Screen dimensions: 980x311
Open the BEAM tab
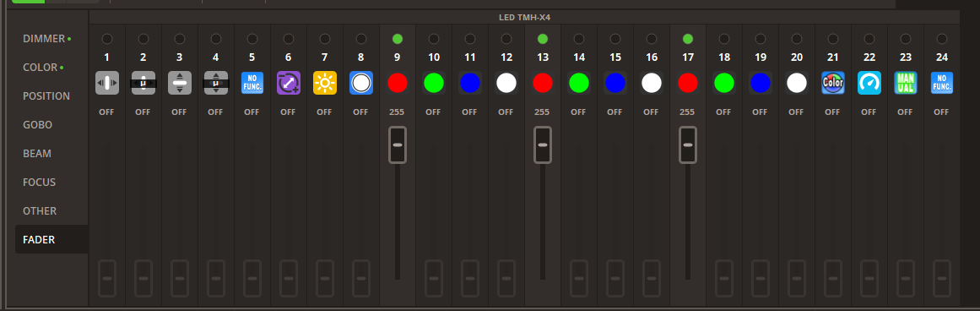pyautogui.click(x=51, y=154)
